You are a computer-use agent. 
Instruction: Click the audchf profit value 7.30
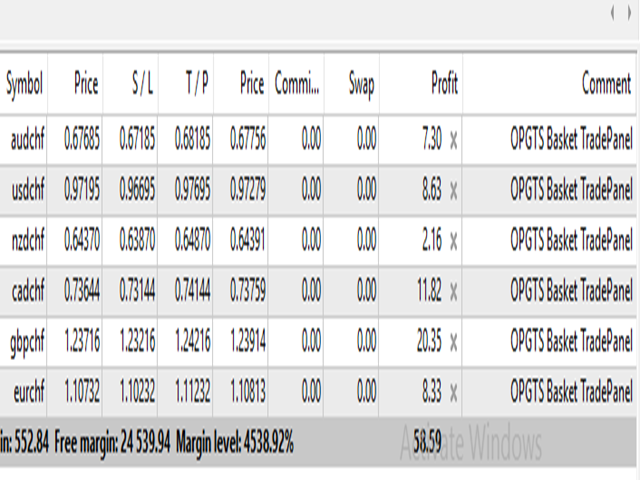pos(432,139)
